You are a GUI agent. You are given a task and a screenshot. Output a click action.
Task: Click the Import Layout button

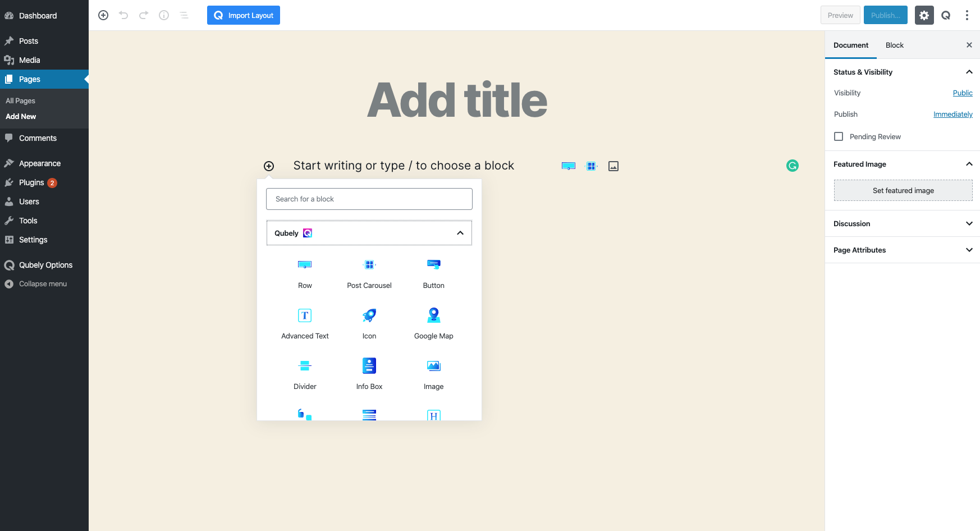[244, 15]
